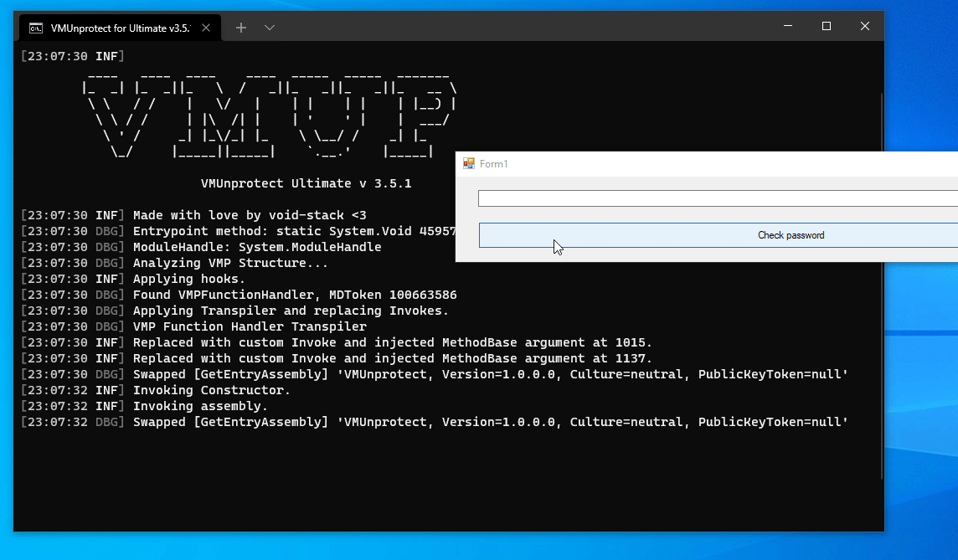Click the 'Applying hooks.' log line
The height and width of the screenshot is (560, 958).
click(x=132, y=279)
